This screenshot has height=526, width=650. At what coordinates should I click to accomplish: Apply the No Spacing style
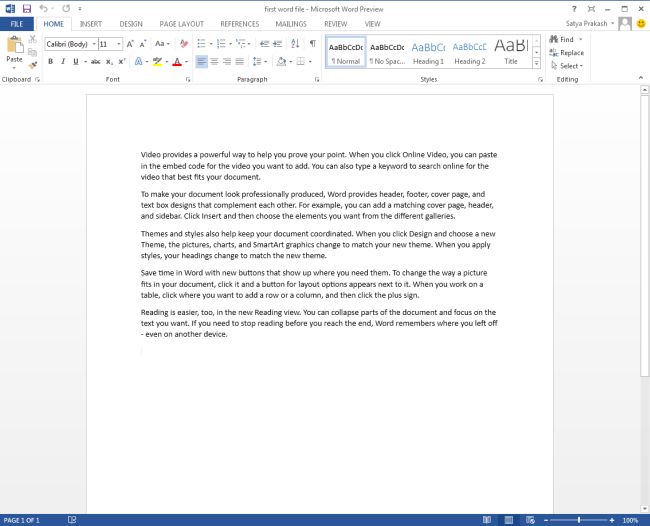pyautogui.click(x=387, y=51)
